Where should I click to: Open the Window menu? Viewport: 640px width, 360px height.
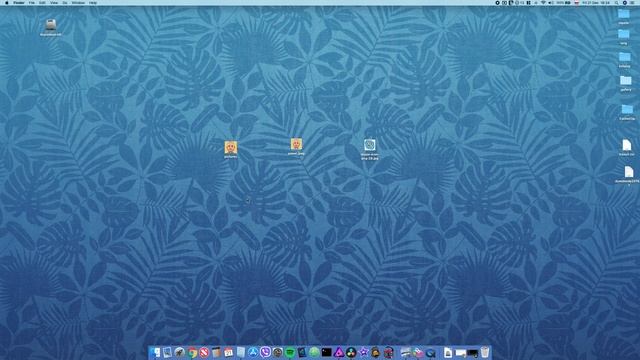point(78,2)
